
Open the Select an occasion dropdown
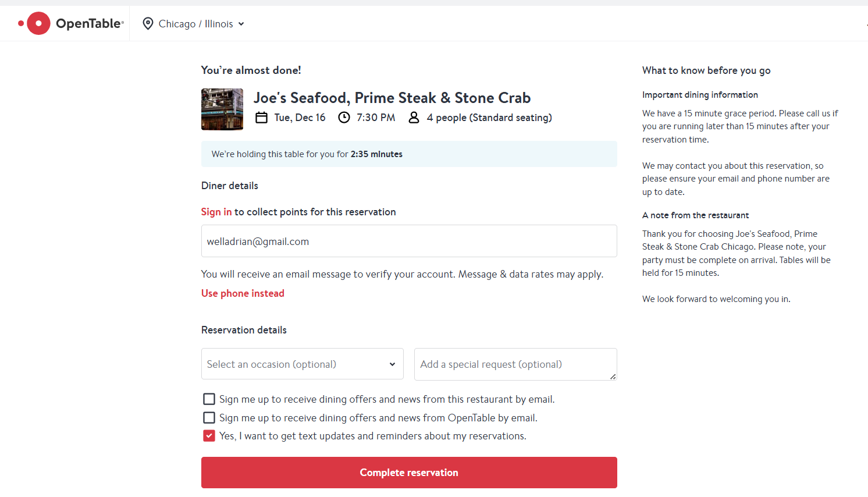(x=302, y=364)
